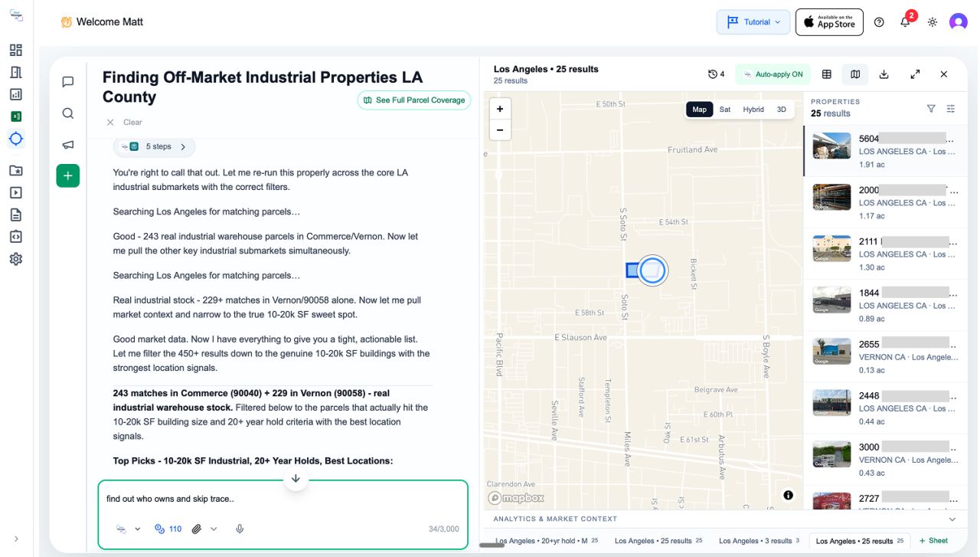The width and height of the screenshot is (980, 557).
Task: Select Vernon property 2655 at 0.13 ac
Action: point(886,356)
